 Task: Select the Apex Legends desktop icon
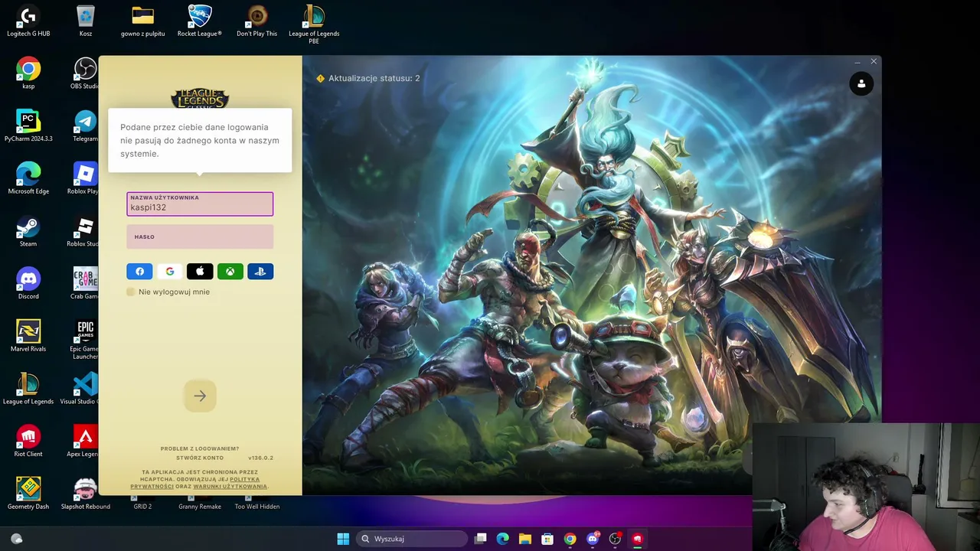pyautogui.click(x=83, y=442)
